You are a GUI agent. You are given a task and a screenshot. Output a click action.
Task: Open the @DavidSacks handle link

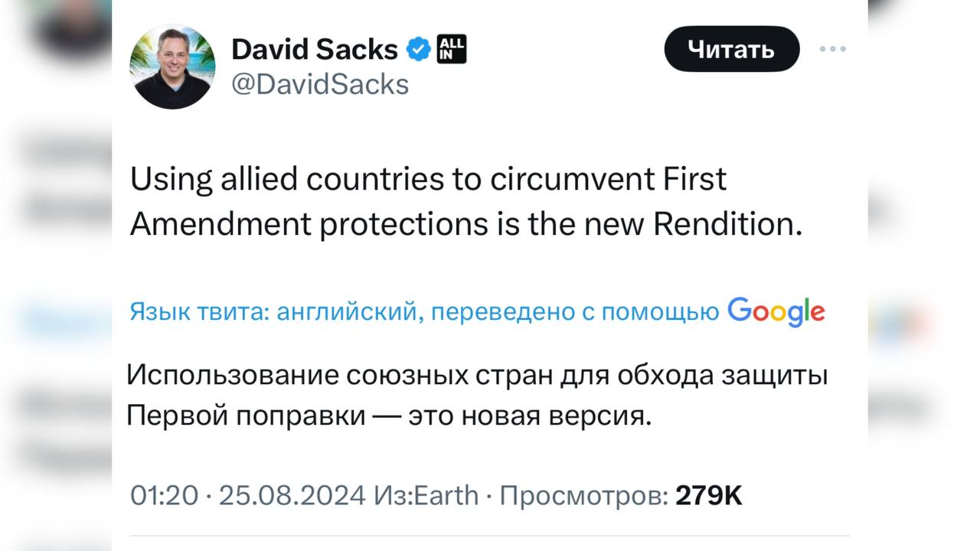(x=320, y=84)
